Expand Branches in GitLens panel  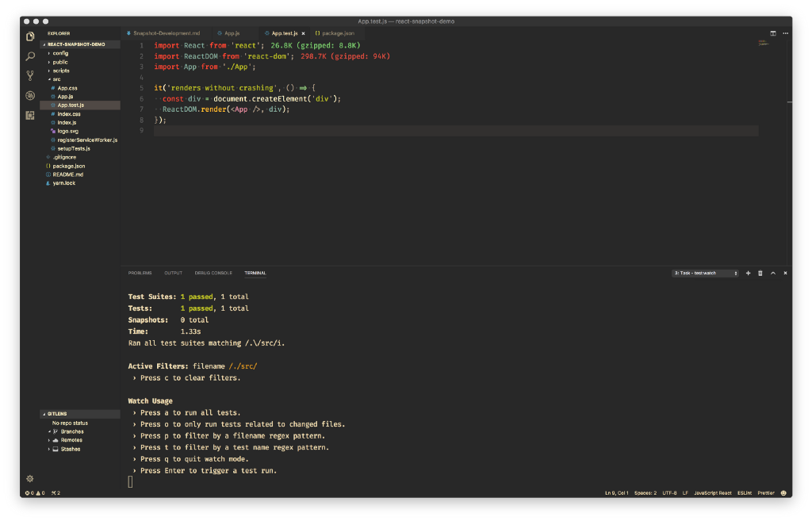(71, 431)
